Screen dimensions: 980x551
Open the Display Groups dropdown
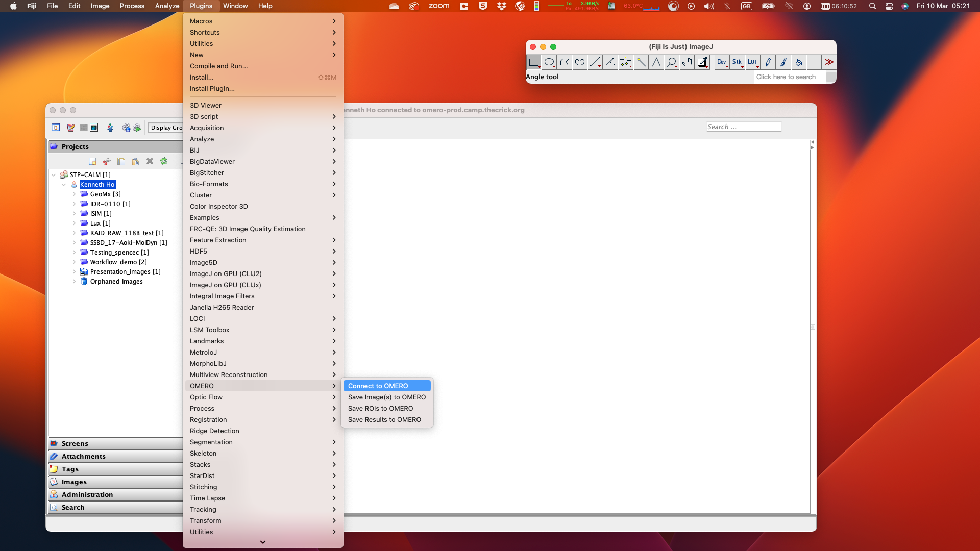[x=166, y=128]
